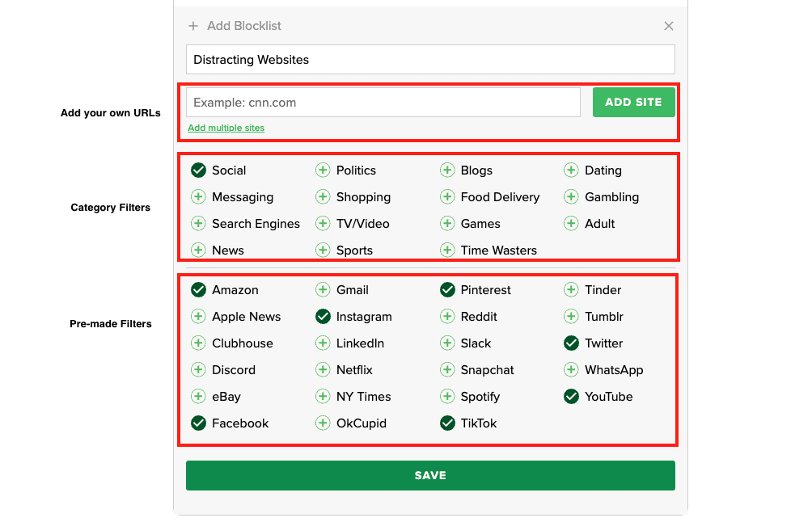The width and height of the screenshot is (812, 522).
Task: Click the plus icon beside WhatsApp
Action: (x=571, y=370)
